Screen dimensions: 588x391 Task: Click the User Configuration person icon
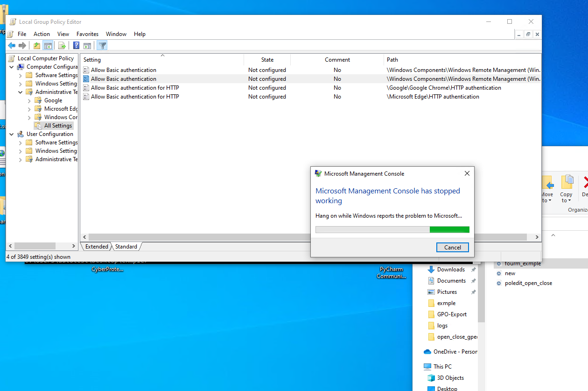(x=21, y=134)
